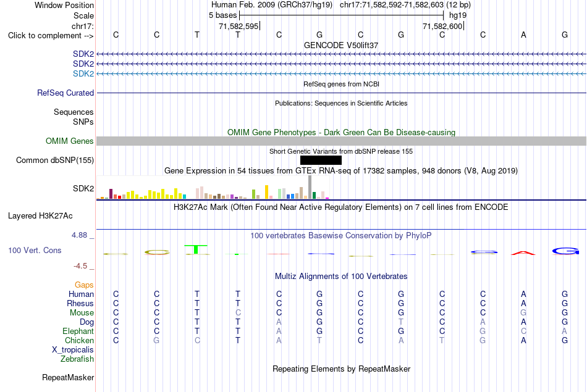The height and width of the screenshot is (392, 587).
Task: Open the RefSeq Curated track label
Action: (x=65, y=93)
